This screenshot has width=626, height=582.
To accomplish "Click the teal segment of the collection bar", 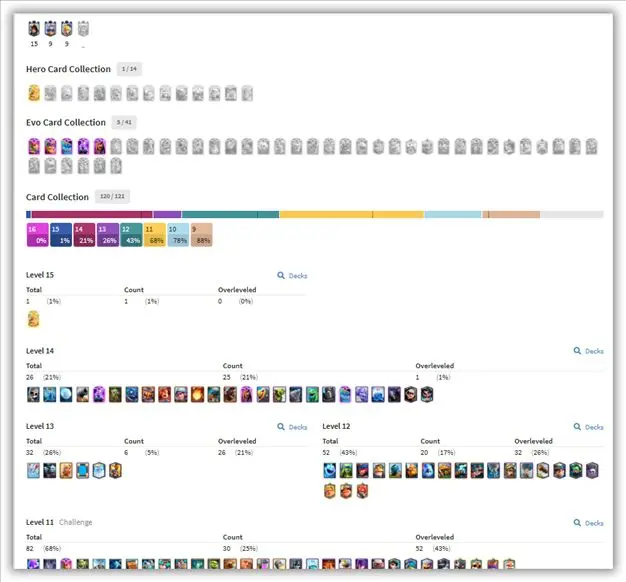I will click(230, 214).
